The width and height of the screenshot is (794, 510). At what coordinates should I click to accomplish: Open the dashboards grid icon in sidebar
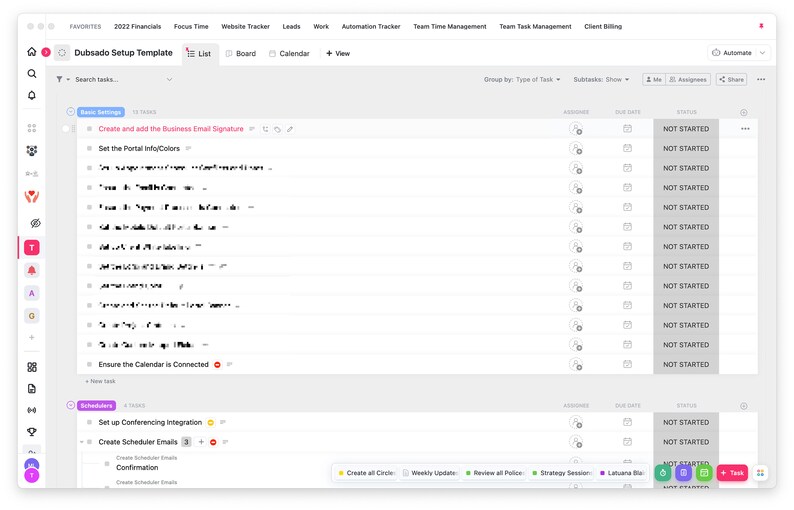pos(31,367)
